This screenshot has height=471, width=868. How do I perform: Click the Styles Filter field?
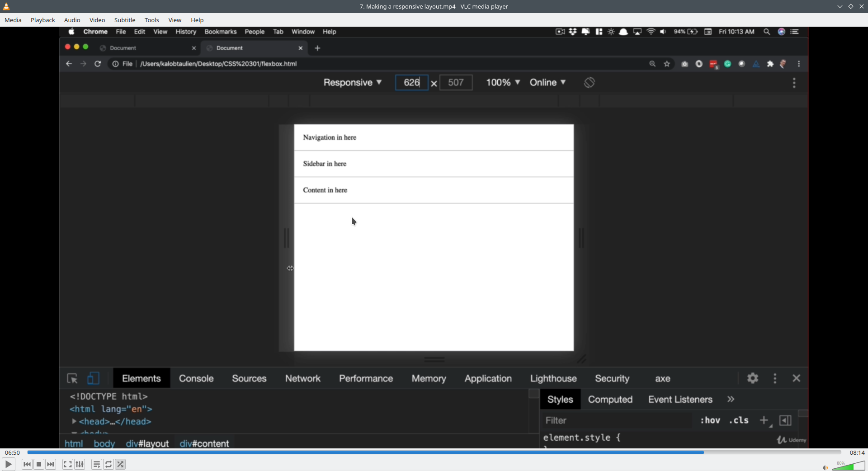[617, 420]
